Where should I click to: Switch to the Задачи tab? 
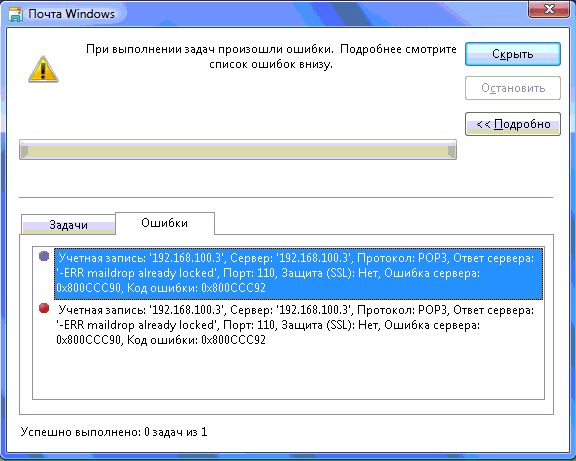[68, 224]
